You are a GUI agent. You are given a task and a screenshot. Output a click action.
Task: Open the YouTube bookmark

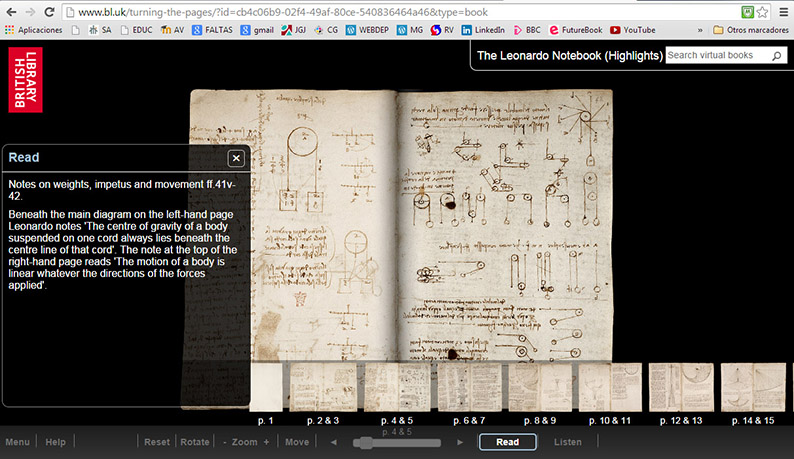[x=633, y=30]
